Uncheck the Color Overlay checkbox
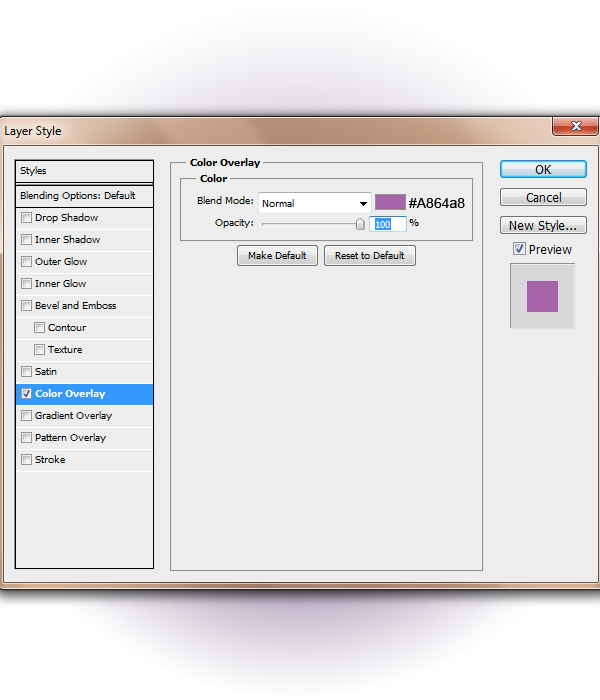The width and height of the screenshot is (600, 700). pos(26,394)
